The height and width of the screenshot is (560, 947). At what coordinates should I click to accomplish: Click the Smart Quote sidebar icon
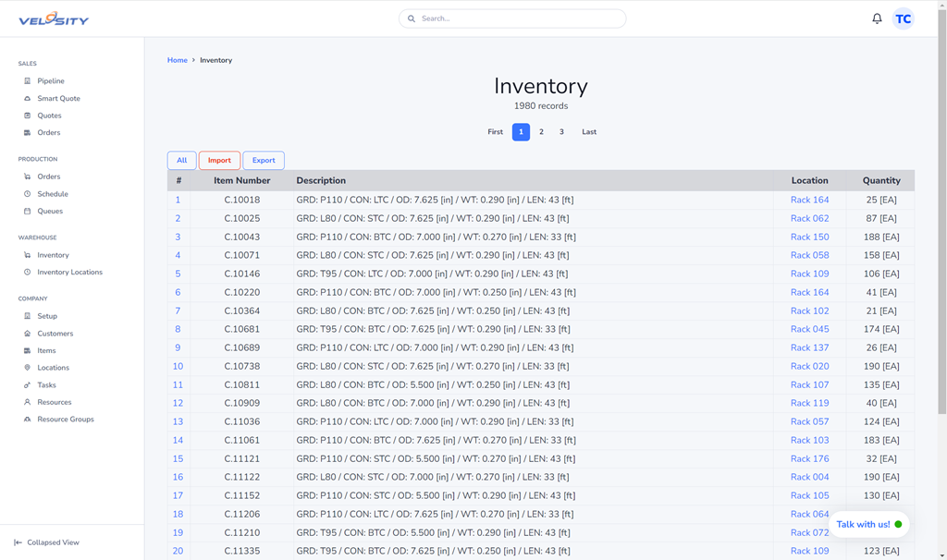(x=27, y=98)
